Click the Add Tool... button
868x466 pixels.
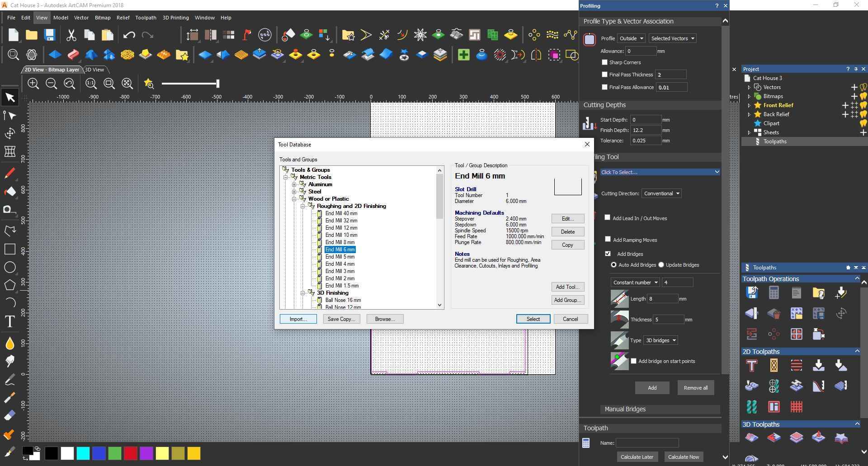coord(568,287)
